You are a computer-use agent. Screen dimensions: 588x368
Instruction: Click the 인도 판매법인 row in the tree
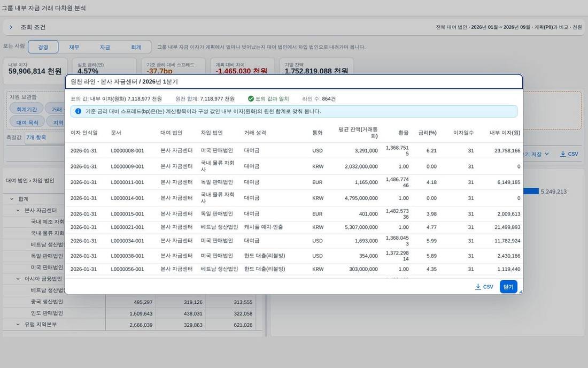pos(47,313)
